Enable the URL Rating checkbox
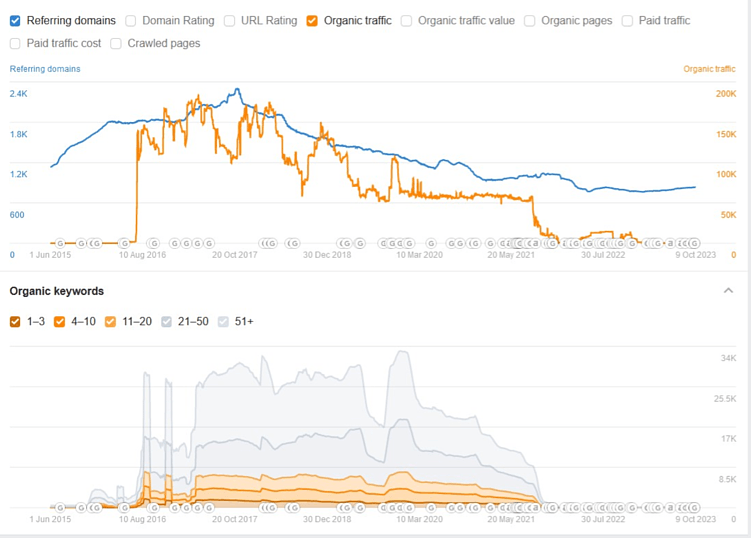 (x=230, y=21)
